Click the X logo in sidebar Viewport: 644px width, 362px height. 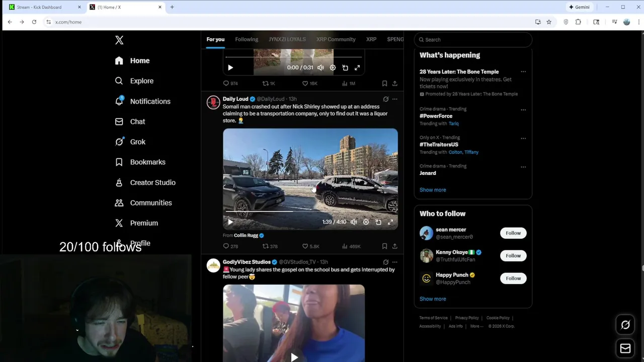tap(119, 40)
